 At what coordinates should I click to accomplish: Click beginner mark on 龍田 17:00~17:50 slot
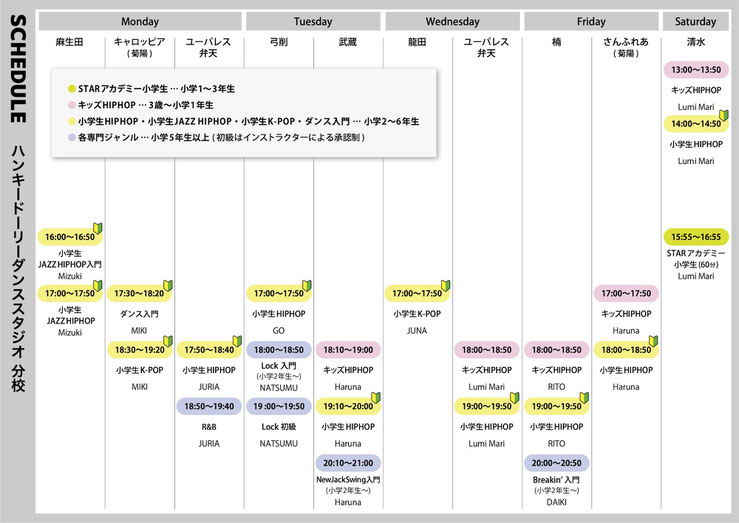coord(445,286)
